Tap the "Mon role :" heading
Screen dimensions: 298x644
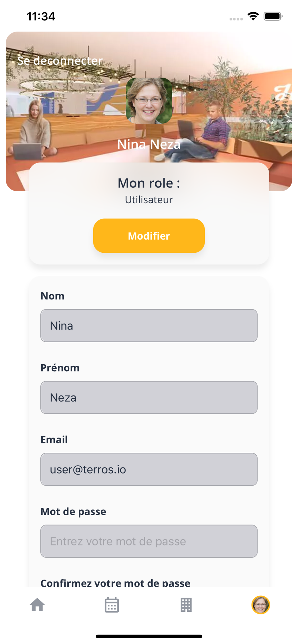pyautogui.click(x=149, y=183)
